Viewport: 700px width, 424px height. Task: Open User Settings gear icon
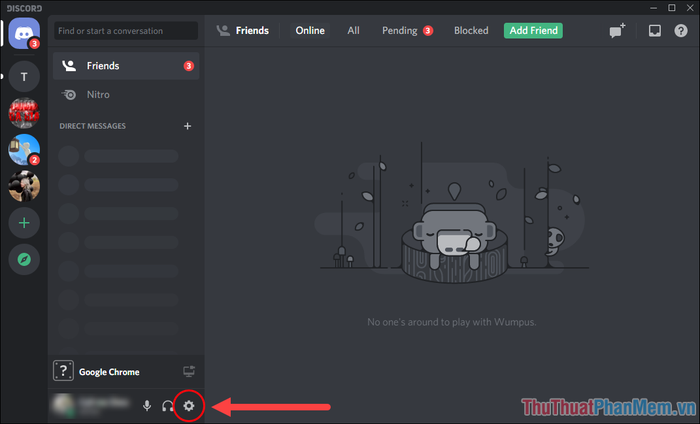click(189, 406)
